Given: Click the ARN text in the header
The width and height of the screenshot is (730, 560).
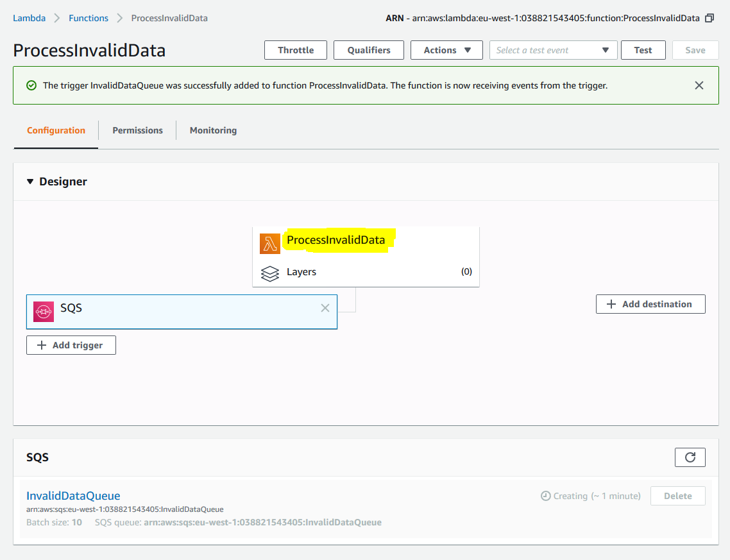Looking at the screenshot, I should point(543,18).
